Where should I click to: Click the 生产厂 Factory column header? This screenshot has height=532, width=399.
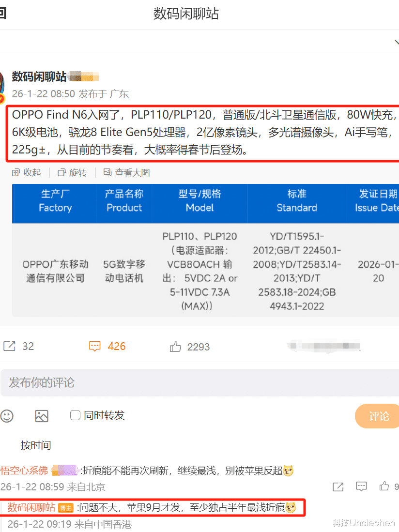click(55, 200)
